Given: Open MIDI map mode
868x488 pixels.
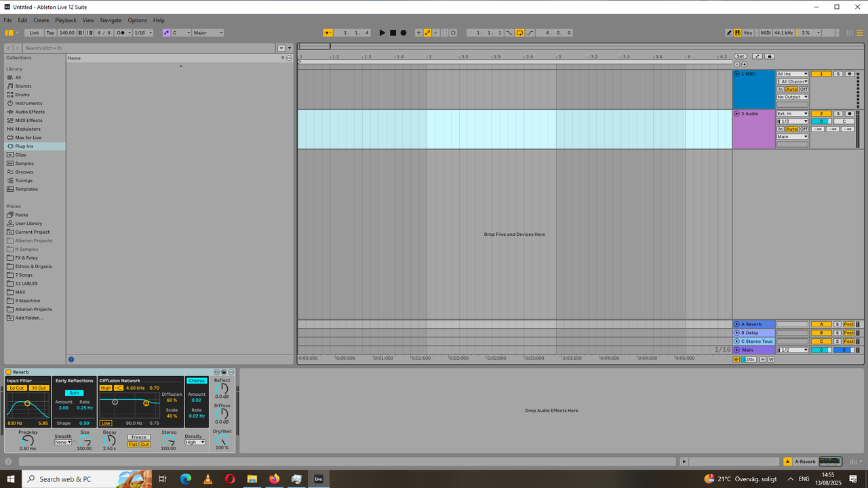Looking at the screenshot, I should tap(766, 33).
